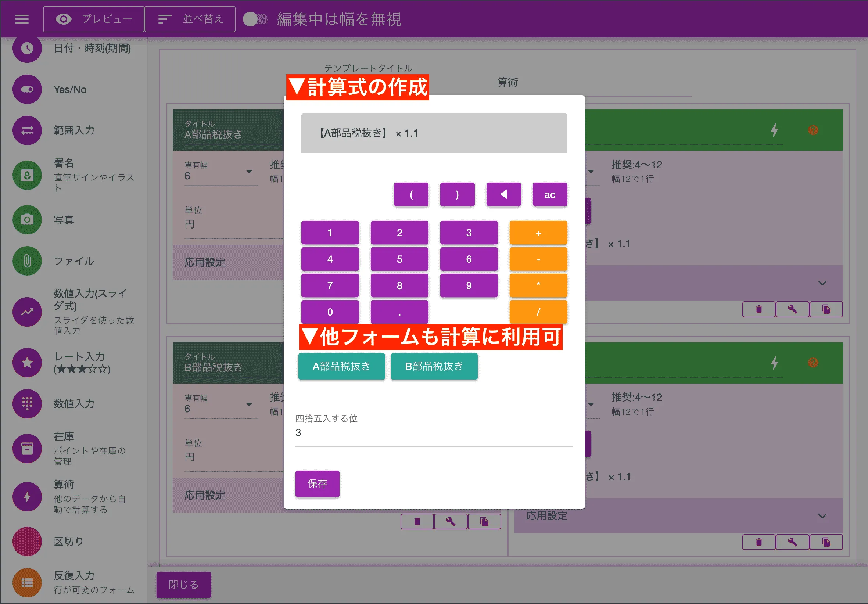Click the Yes/No toggle form type

27,89
